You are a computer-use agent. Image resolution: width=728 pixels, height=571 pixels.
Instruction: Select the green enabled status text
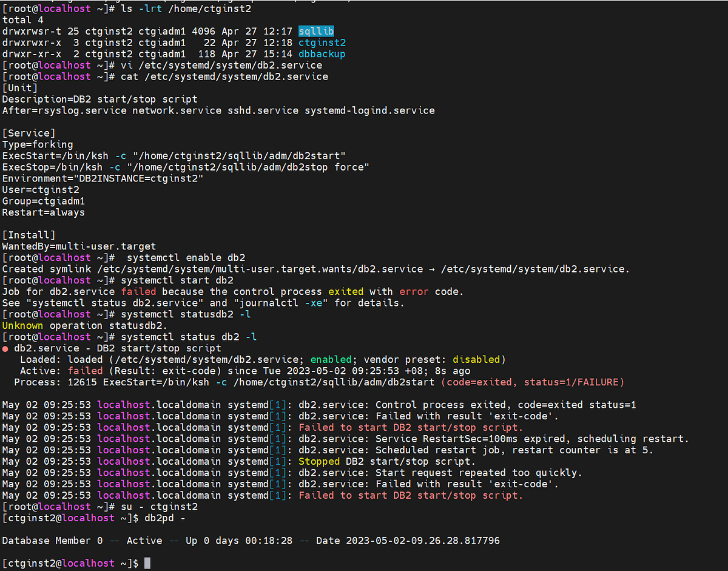pyautogui.click(x=331, y=359)
